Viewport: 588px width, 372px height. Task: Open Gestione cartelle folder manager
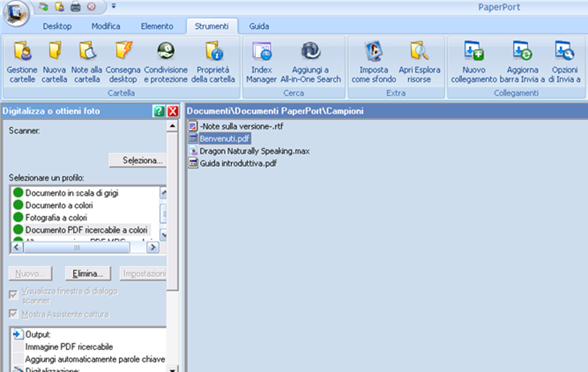(x=22, y=62)
